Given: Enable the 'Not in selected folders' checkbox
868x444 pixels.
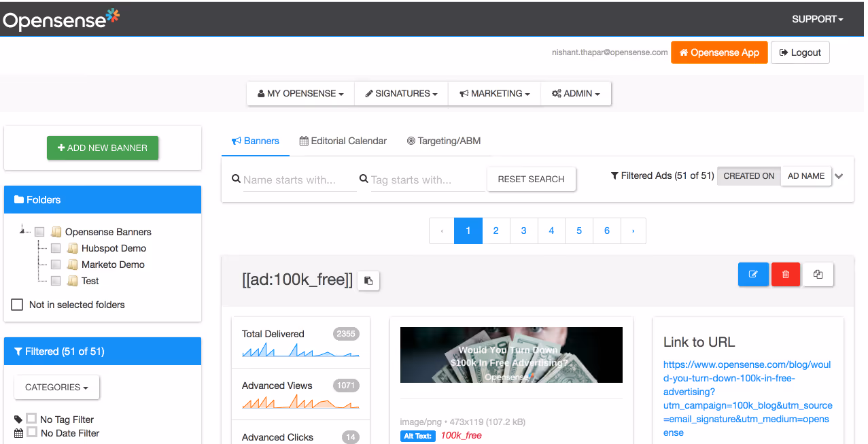Looking at the screenshot, I should (16, 305).
